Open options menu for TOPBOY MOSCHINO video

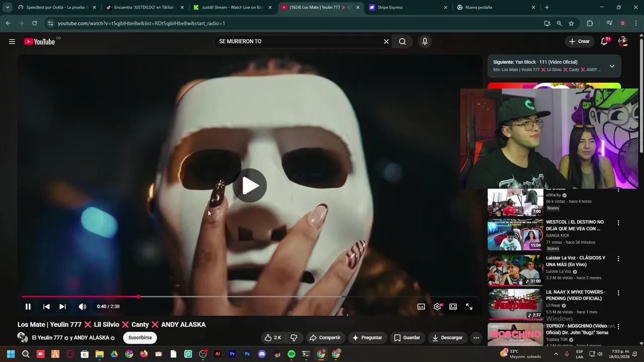pos(618,327)
